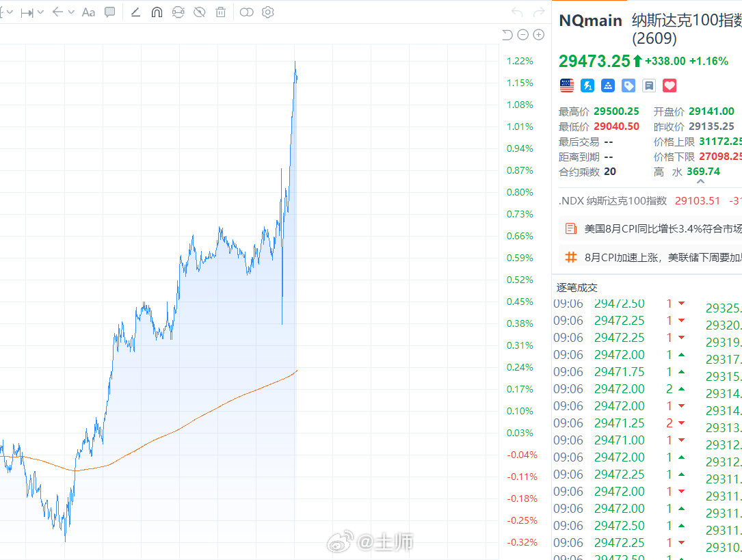Click the 29471.25 trade row price

tap(619, 423)
